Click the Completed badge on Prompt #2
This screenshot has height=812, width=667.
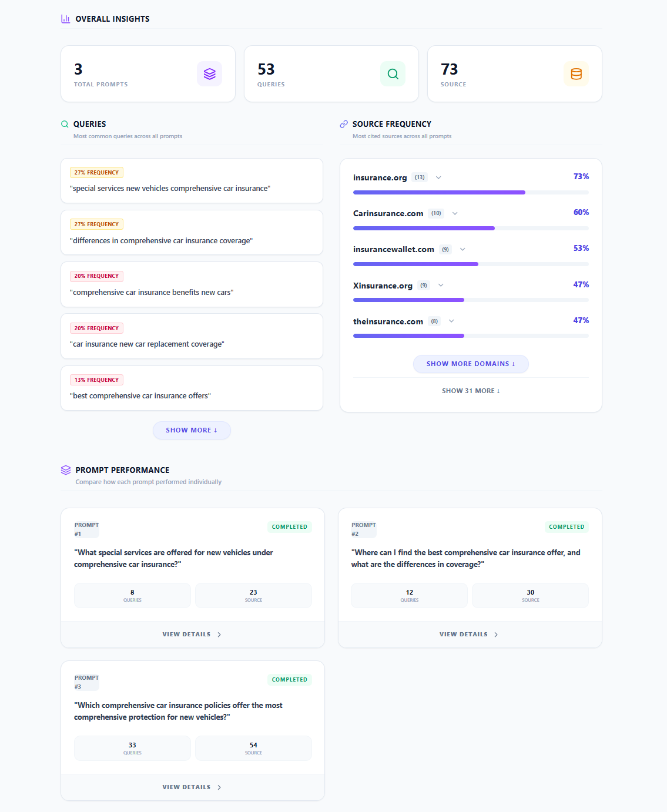tap(566, 526)
